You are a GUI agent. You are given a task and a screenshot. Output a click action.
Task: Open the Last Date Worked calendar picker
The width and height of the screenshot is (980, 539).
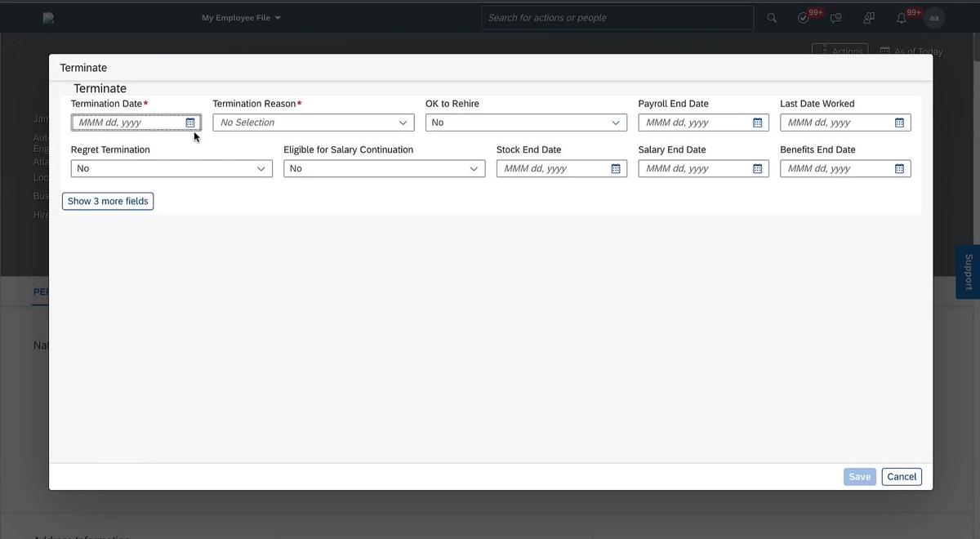click(898, 122)
